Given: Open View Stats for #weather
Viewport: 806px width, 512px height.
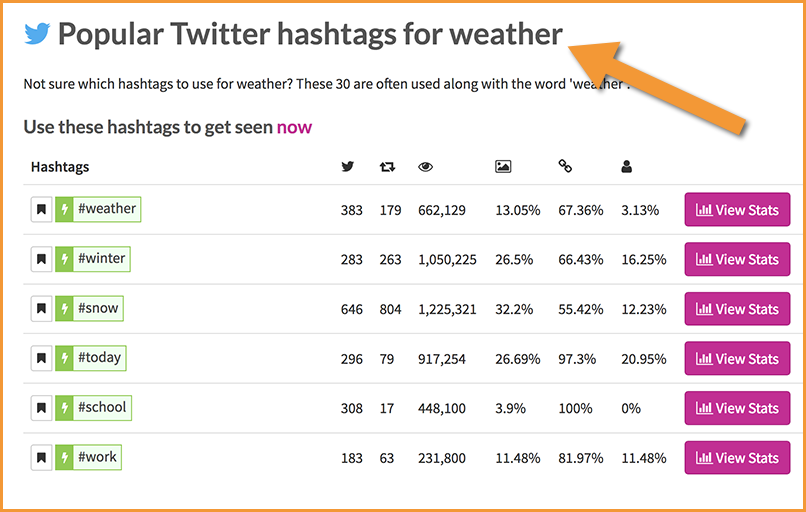Looking at the screenshot, I should (x=737, y=210).
